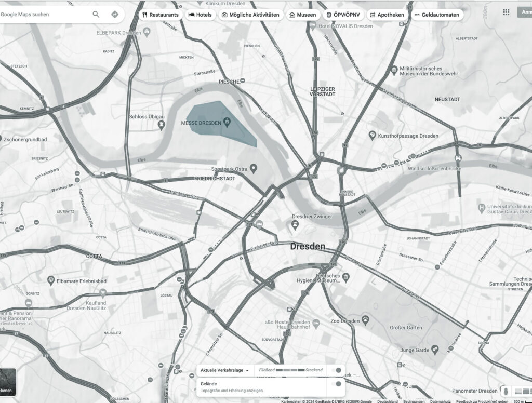Toggle the traffic layer switch
The height and width of the screenshot is (403, 532).
pos(337,370)
